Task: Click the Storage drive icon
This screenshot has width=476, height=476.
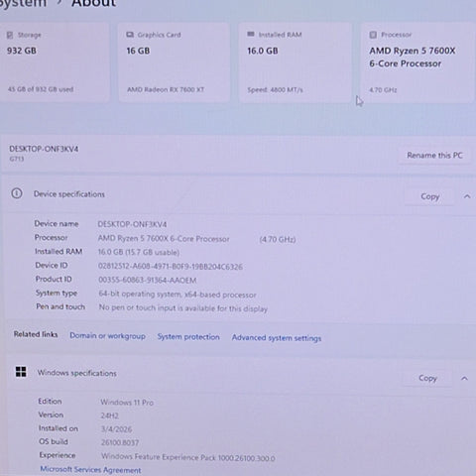Action: pos(10,35)
